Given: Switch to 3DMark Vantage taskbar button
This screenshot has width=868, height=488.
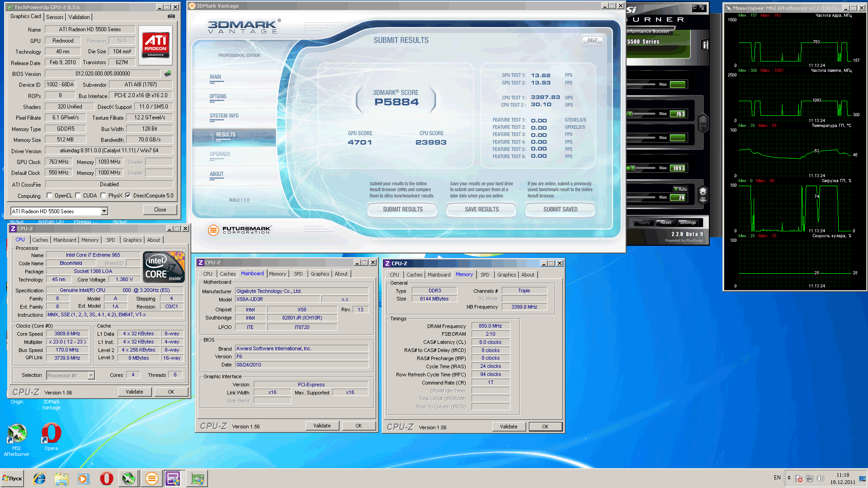Looking at the screenshot, I should coord(151,478).
